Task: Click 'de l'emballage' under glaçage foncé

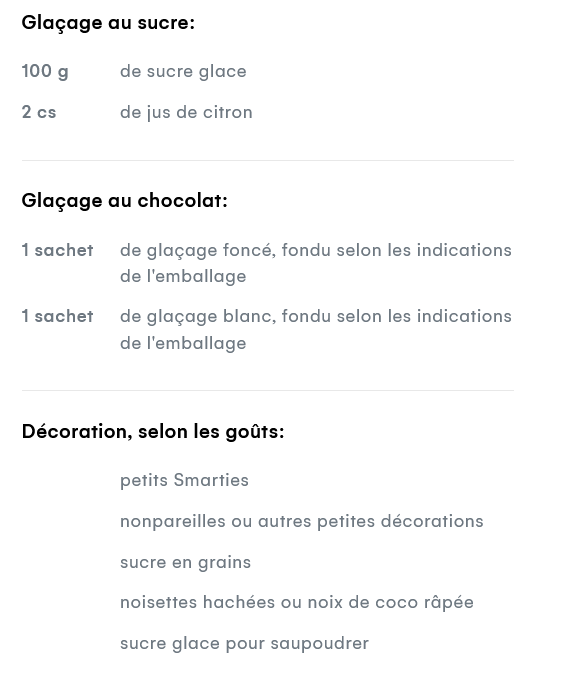Action: click(x=183, y=276)
